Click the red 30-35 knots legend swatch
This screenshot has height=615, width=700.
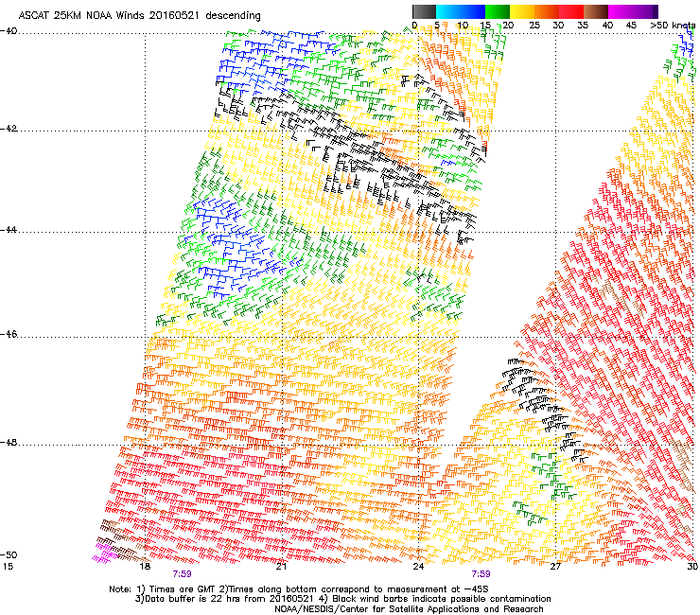571,11
